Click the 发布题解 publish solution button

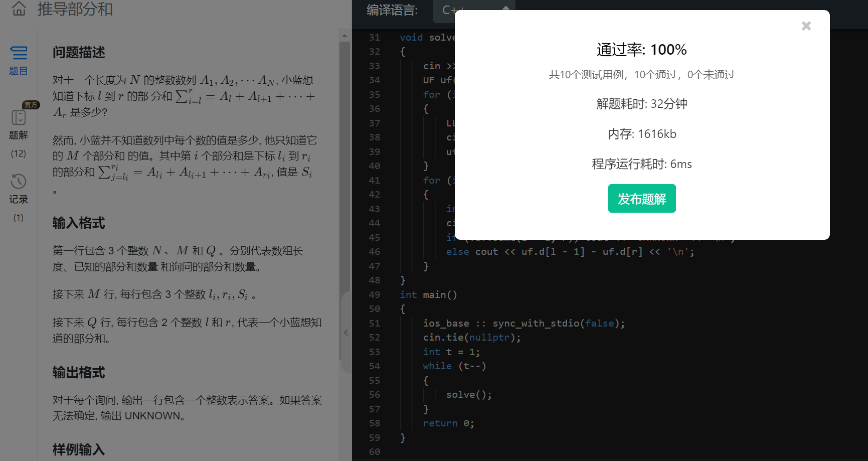point(642,198)
